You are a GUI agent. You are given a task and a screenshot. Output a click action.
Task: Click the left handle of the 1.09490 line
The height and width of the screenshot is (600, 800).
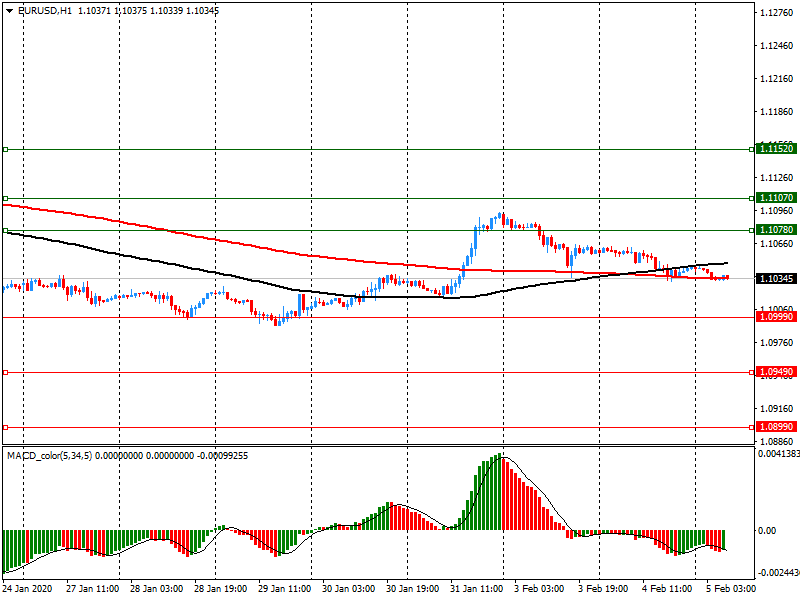click(5, 372)
